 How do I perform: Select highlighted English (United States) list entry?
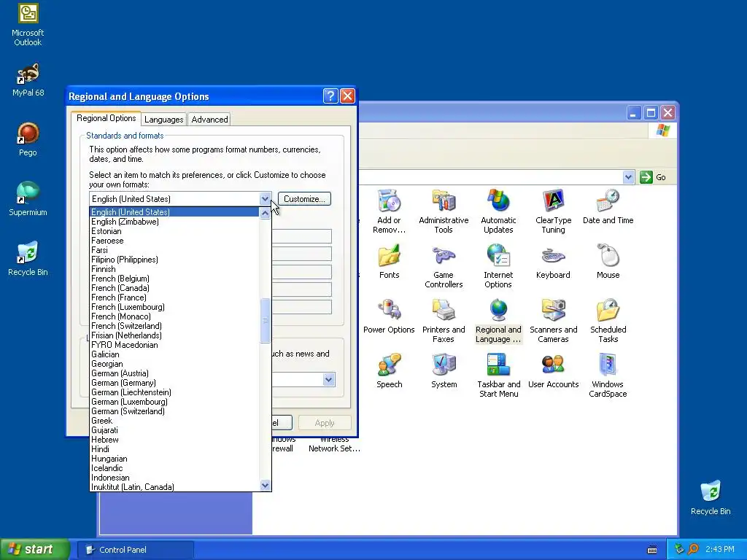(174, 212)
